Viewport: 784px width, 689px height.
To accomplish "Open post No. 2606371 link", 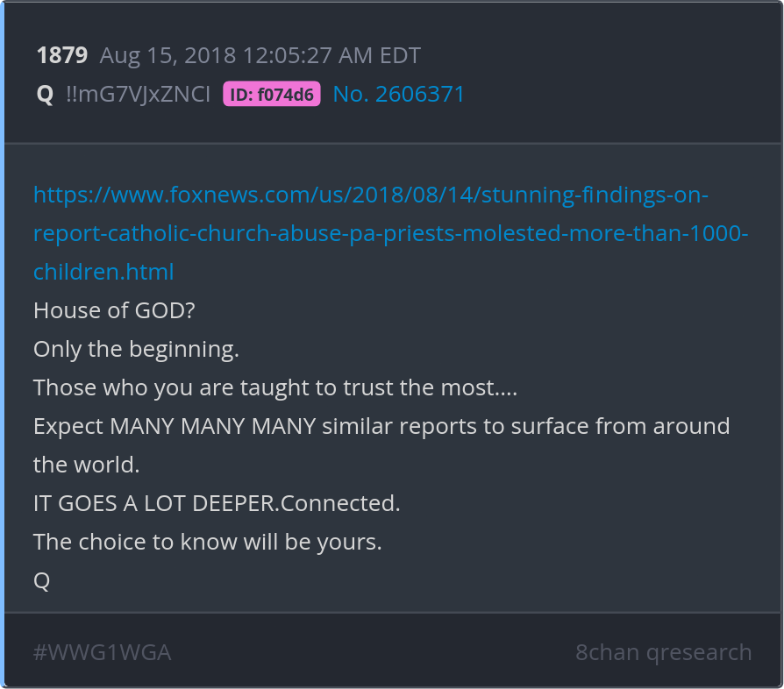I will pos(398,95).
